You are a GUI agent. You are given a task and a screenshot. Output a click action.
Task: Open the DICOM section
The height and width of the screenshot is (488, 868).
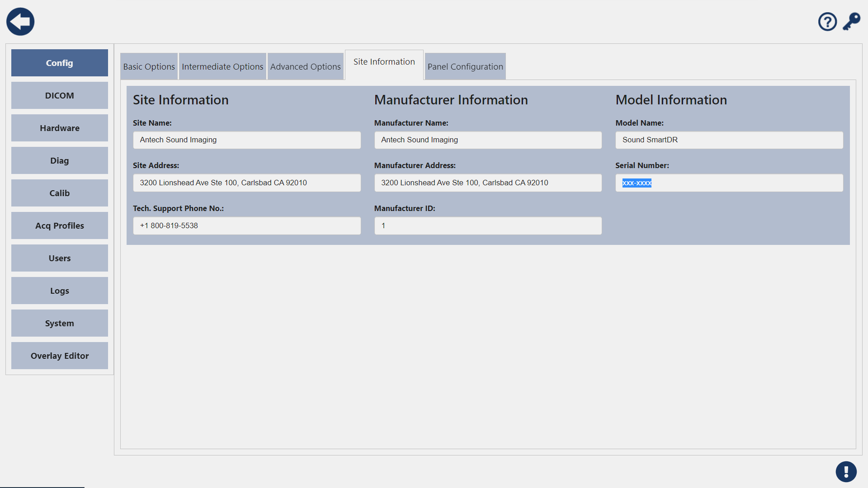pyautogui.click(x=60, y=95)
